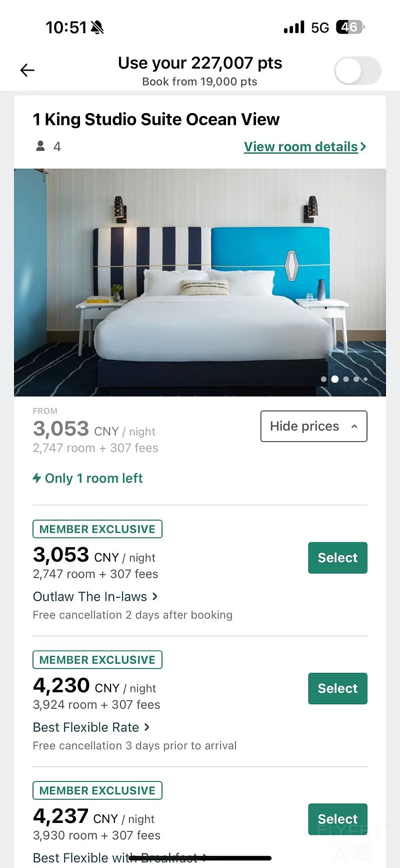Tap the guest occupancy person icon
Image resolution: width=400 pixels, height=868 pixels.
pyautogui.click(x=40, y=146)
